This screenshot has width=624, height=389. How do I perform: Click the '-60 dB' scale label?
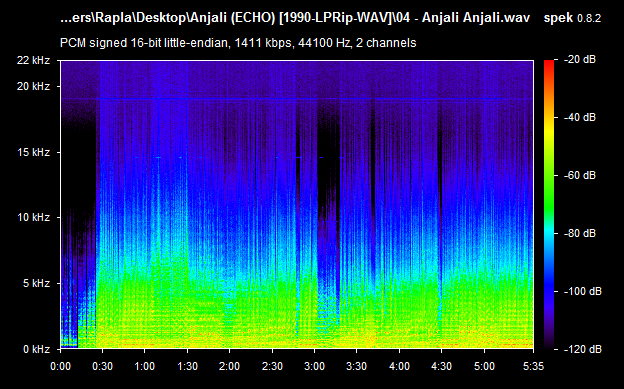(x=580, y=176)
